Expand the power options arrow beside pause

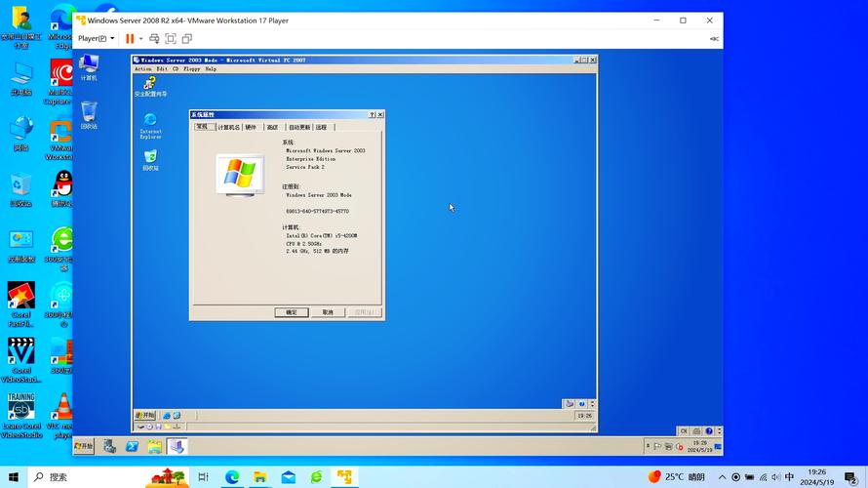pos(140,39)
